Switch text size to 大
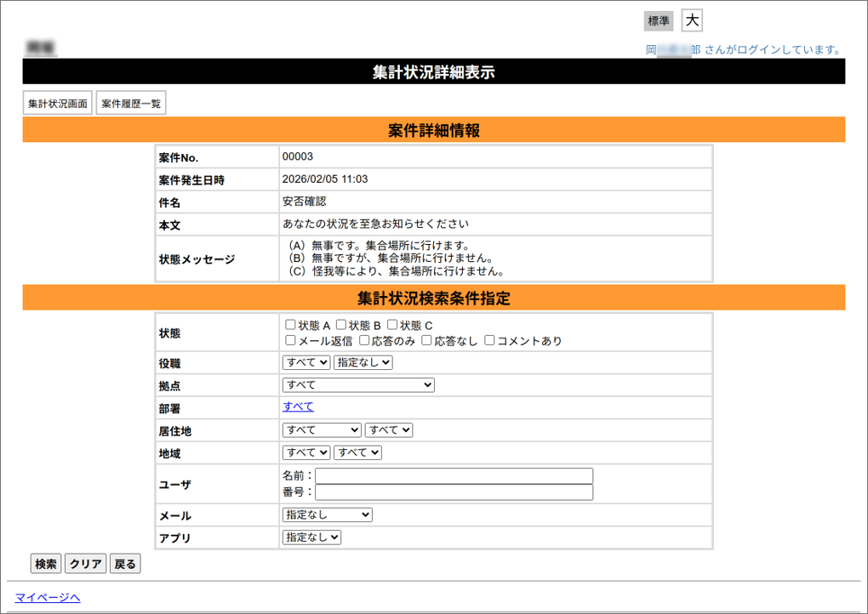Screen dimensions: 868x614 (692, 20)
